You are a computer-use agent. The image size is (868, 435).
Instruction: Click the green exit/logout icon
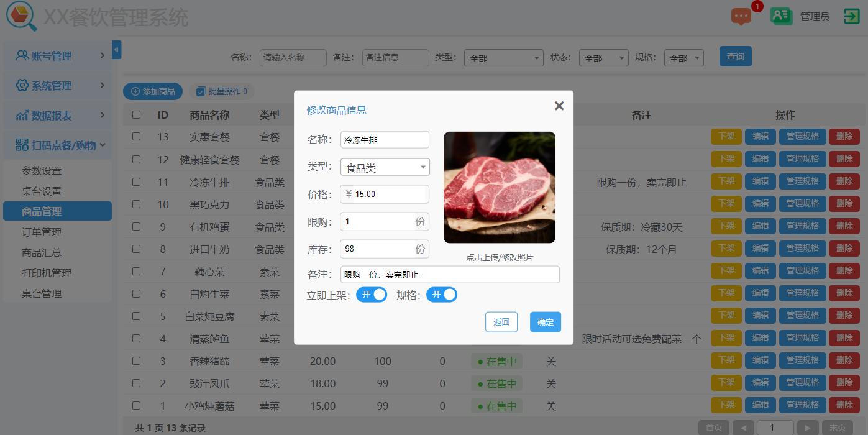click(x=852, y=16)
